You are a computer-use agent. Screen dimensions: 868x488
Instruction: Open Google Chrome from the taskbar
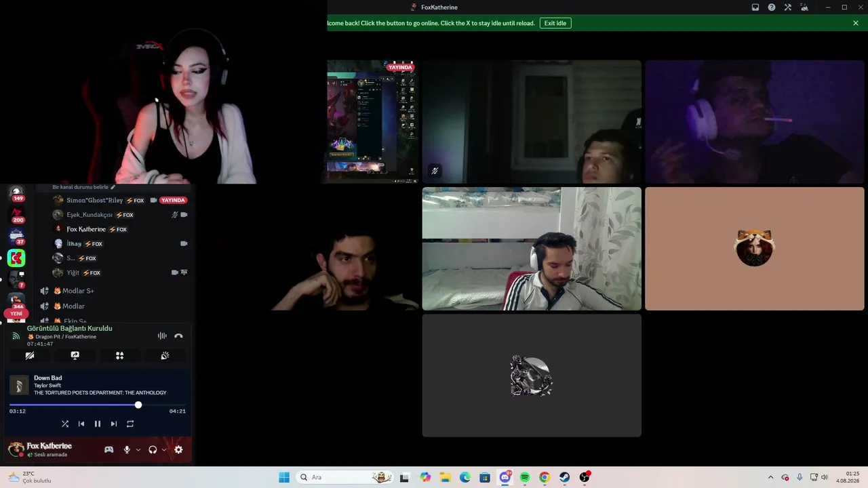click(x=545, y=477)
